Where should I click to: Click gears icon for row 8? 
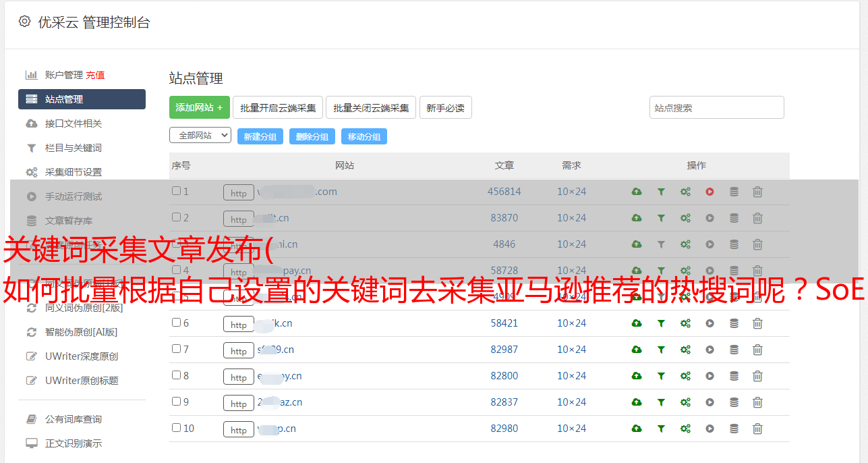click(x=685, y=376)
